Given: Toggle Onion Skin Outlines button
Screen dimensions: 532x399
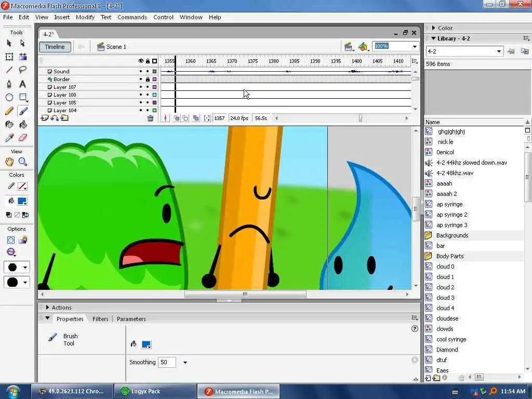Looking at the screenshot, I should [185, 118].
